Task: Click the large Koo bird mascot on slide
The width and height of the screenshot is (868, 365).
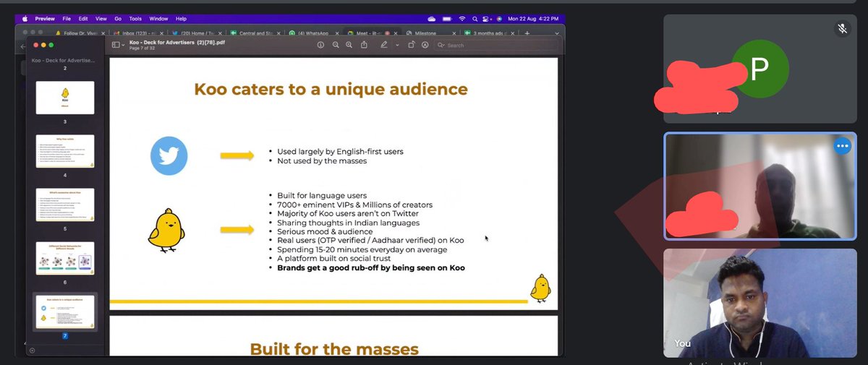Action: click(167, 230)
